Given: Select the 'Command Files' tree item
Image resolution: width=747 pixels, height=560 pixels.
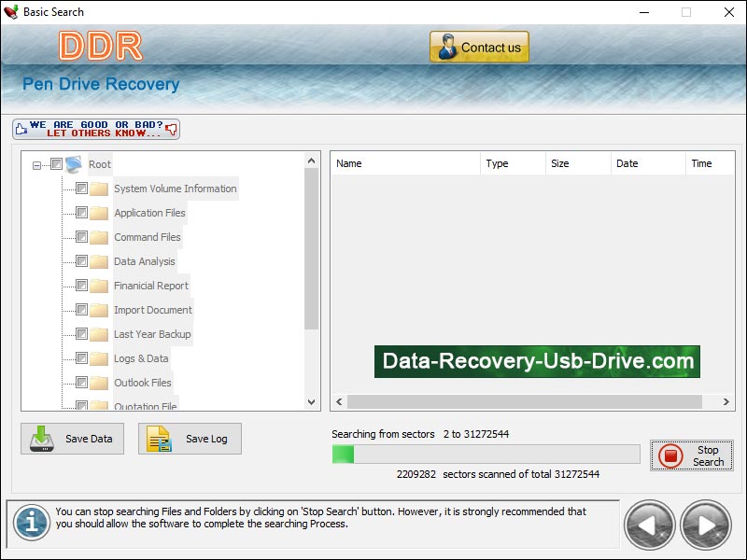Looking at the screenshot, I should [148, 237].
